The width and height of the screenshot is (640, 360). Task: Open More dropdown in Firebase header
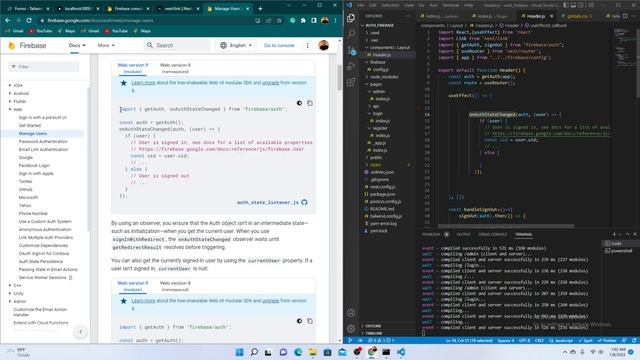click(106, 45)
